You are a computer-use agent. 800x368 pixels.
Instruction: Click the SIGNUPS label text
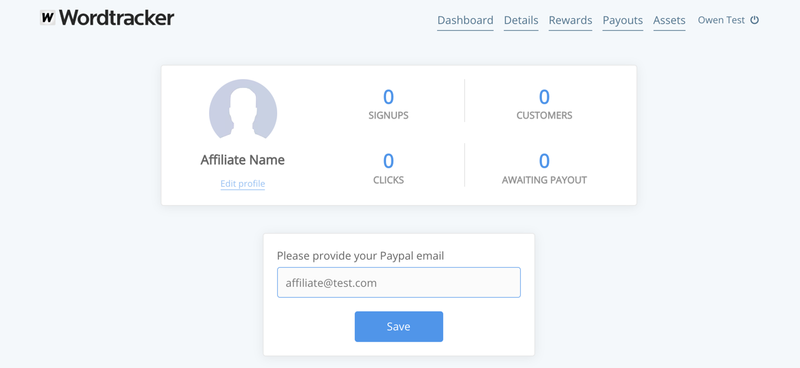point(388,115)
